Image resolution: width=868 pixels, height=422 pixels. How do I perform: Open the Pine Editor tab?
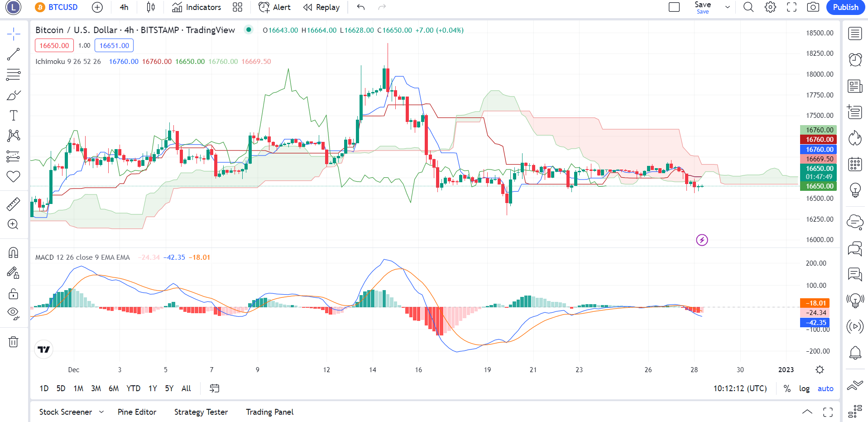coord(137,412)
